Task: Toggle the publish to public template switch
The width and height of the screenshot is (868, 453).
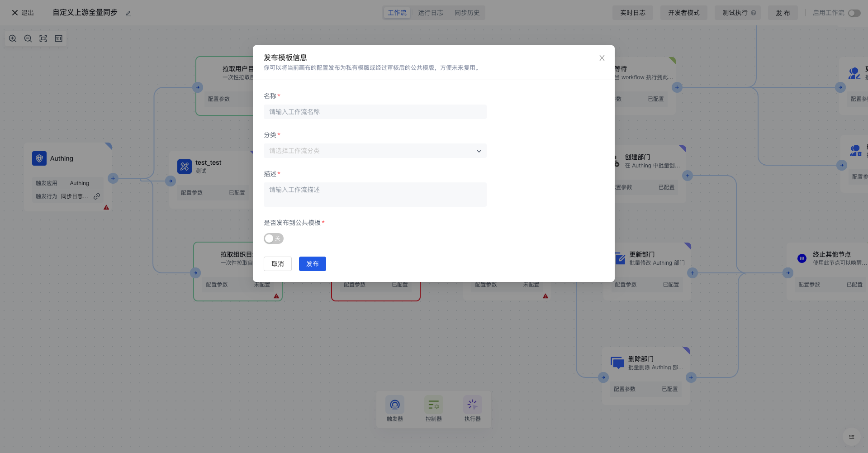Action: tap(274, 238)
